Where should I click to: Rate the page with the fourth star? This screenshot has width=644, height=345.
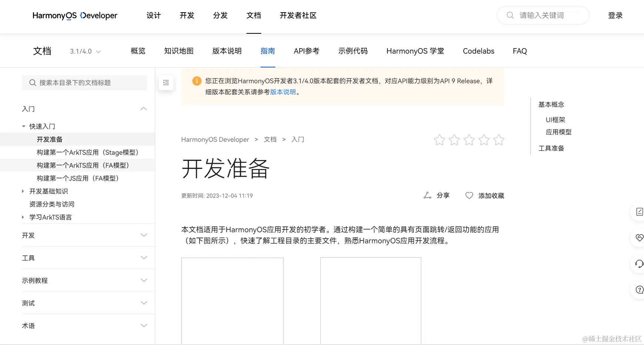(484, 140)
